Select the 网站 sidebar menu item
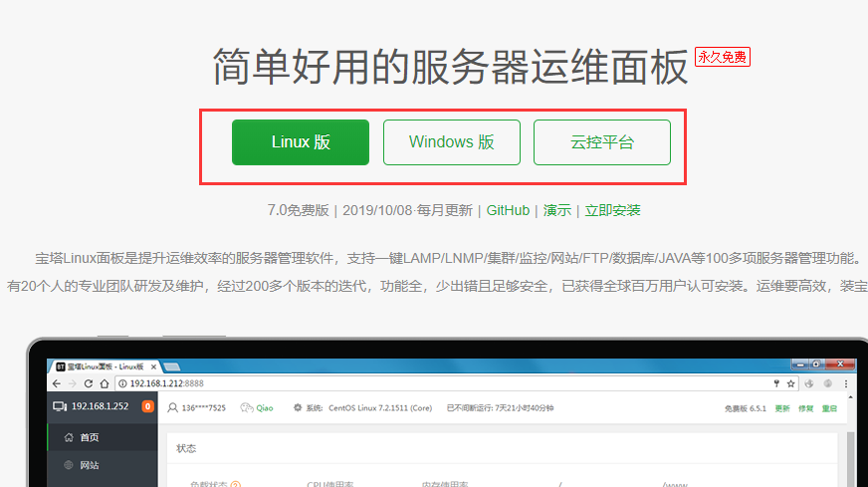 click(x=88, y=465)
